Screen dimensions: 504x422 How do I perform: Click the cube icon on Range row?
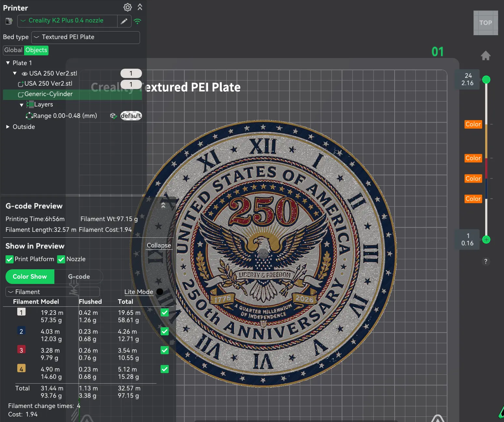pyautogui.click(x=113, y=116)
